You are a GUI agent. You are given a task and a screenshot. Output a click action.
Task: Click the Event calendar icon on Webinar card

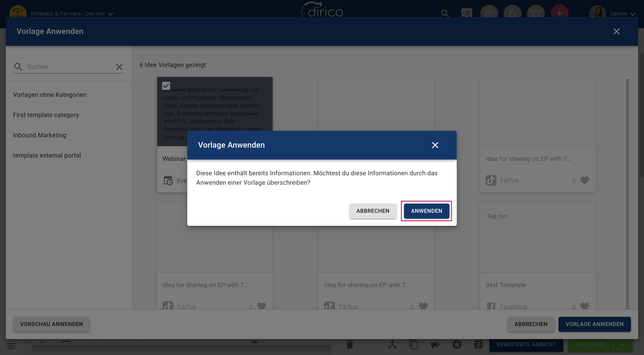(168, 180)
